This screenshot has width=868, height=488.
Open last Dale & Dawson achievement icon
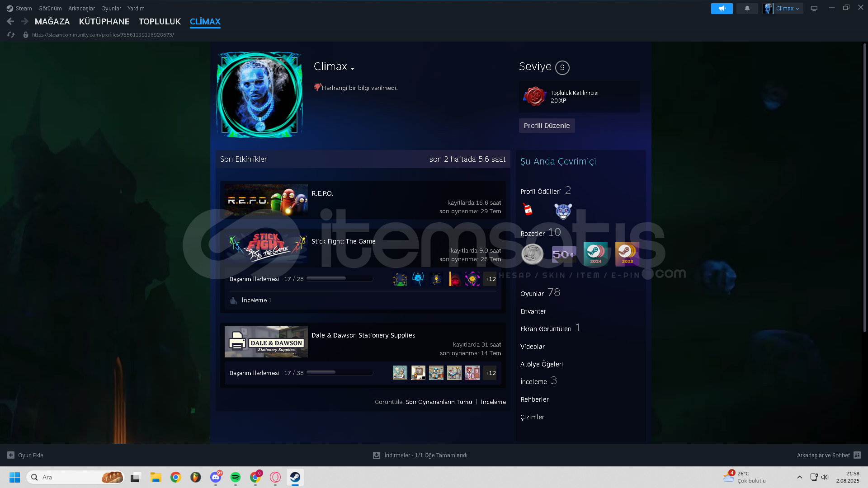[x=472, y=373]
